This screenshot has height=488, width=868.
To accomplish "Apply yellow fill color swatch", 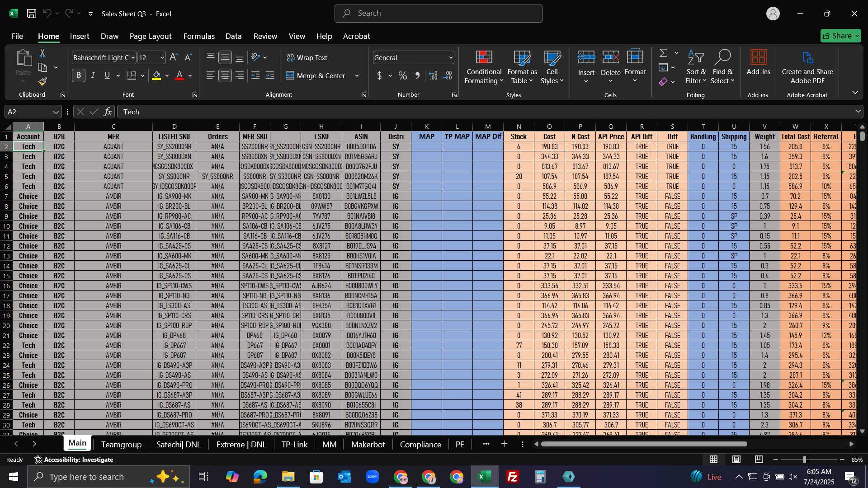I will click(156, 75).
